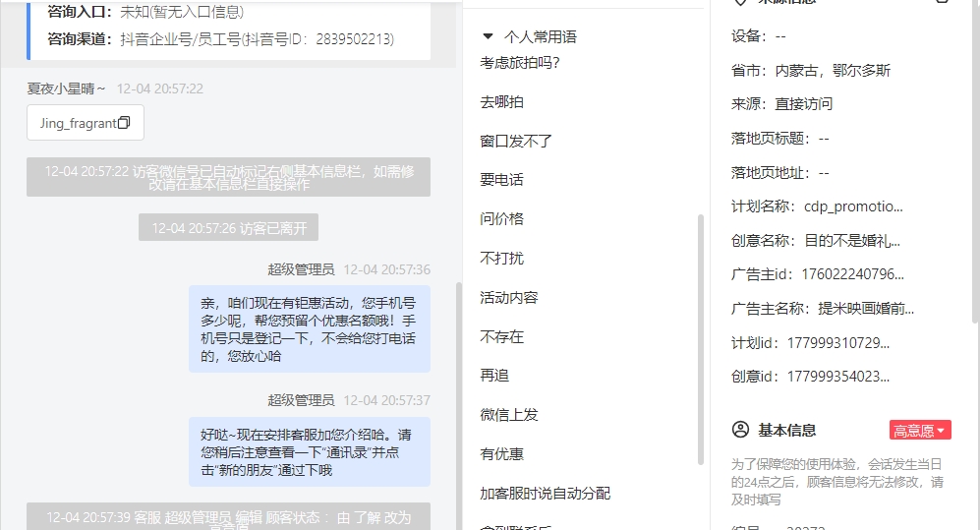The image size is (980, 530).
Task: Open the 高意愿 intent dropdown
Action: (920, 430)
